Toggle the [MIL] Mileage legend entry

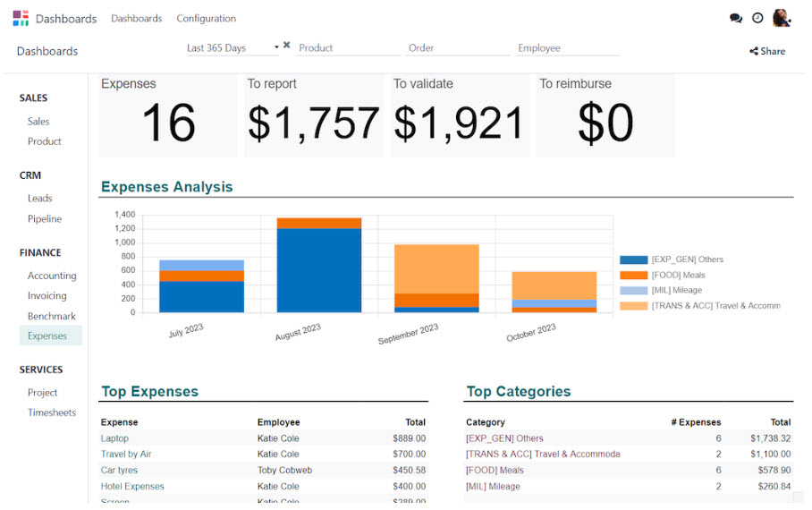point(676,291)
